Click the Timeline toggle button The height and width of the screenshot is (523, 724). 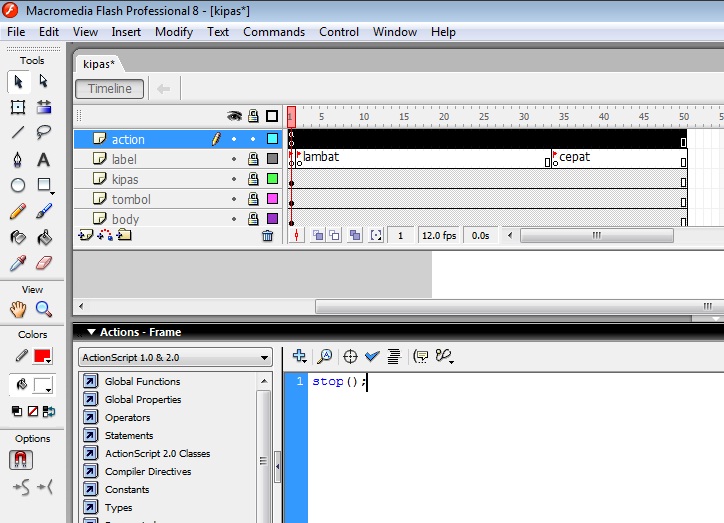click(x=110, y=89)
